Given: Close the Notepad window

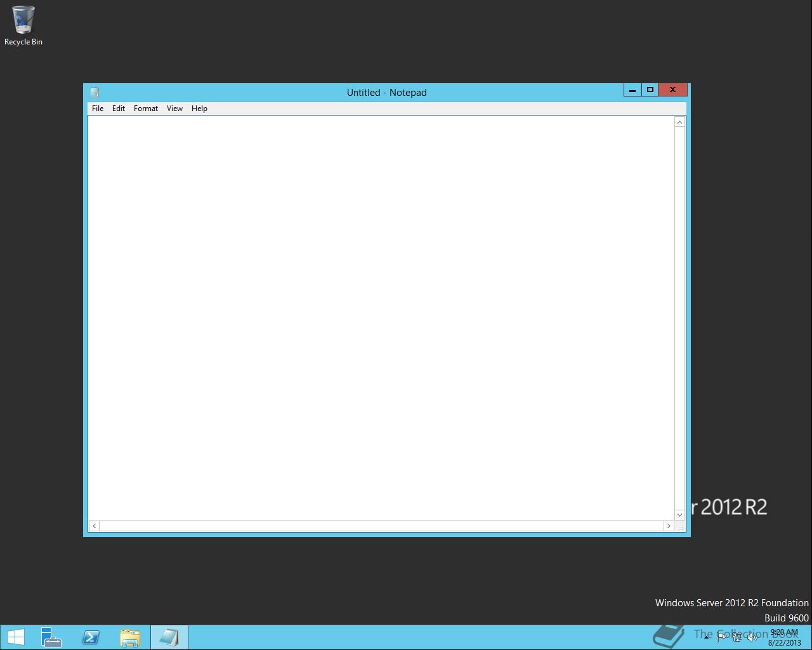Looking at the screenshot, I should pyautogui.click(x=672, y=90).
